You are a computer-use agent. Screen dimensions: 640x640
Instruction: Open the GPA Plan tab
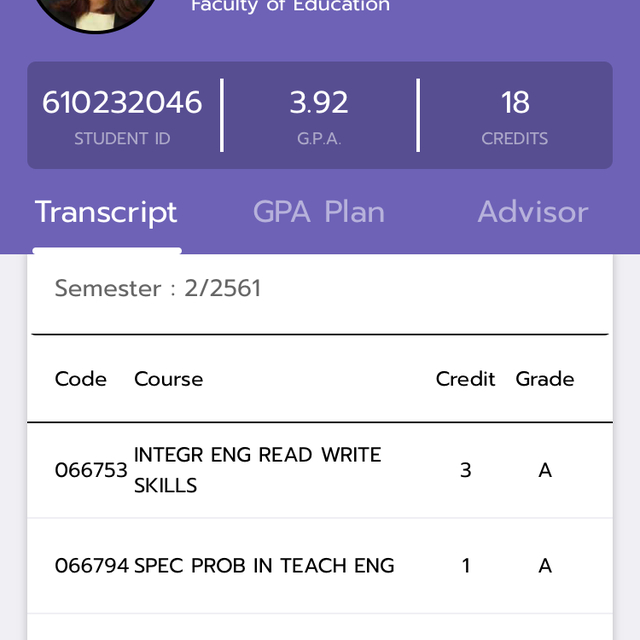pyautogui.click(x=318, y=212)
